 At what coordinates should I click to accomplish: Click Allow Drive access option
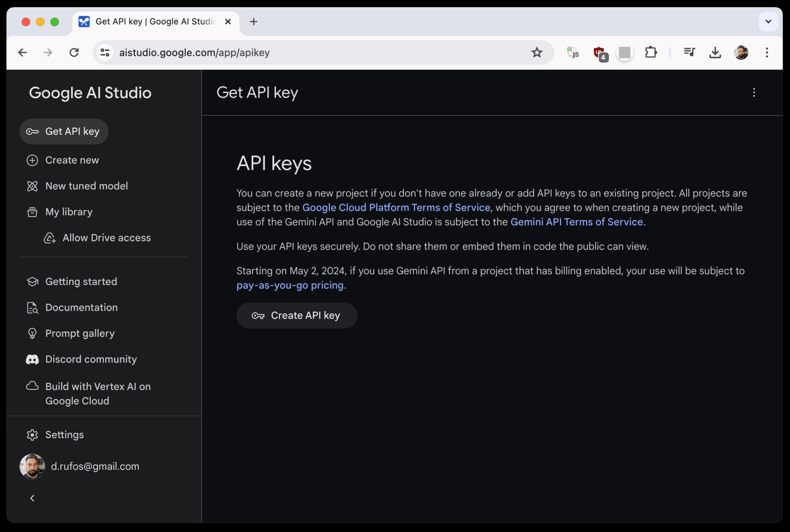(x=106, y=238)
